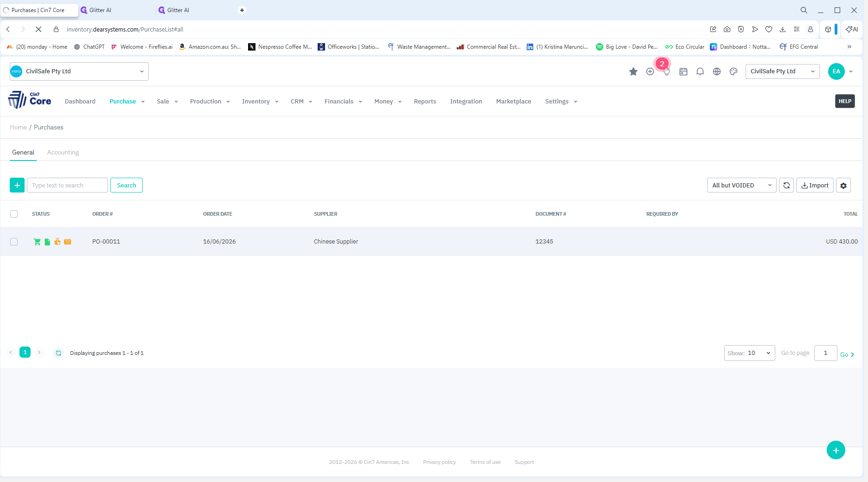Open the calendar icon in header

[x=683, y=71]
